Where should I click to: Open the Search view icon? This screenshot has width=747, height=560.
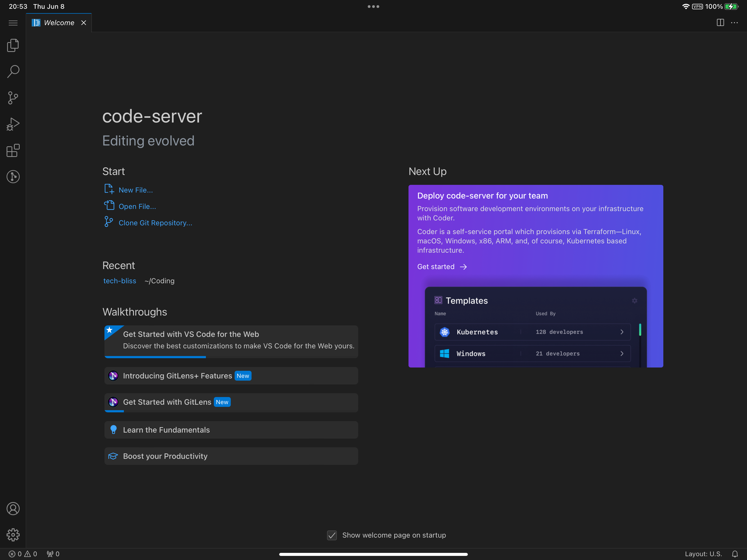tap(13, 71)
